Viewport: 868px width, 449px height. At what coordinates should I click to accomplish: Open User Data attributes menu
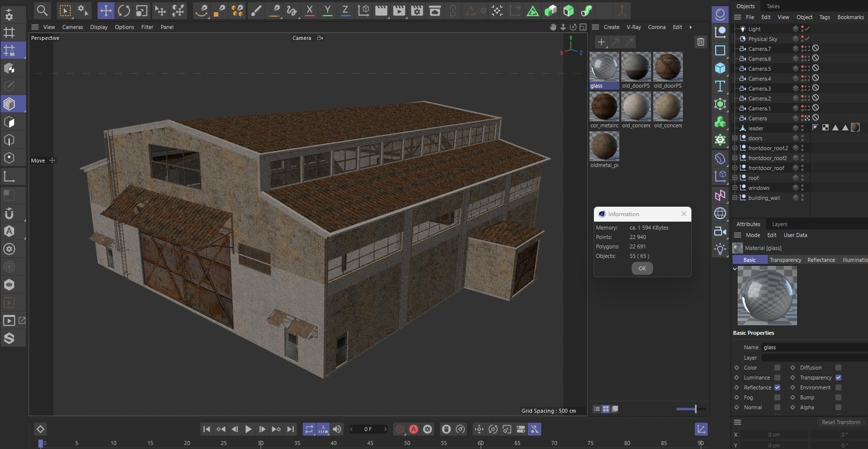[795, 235]
